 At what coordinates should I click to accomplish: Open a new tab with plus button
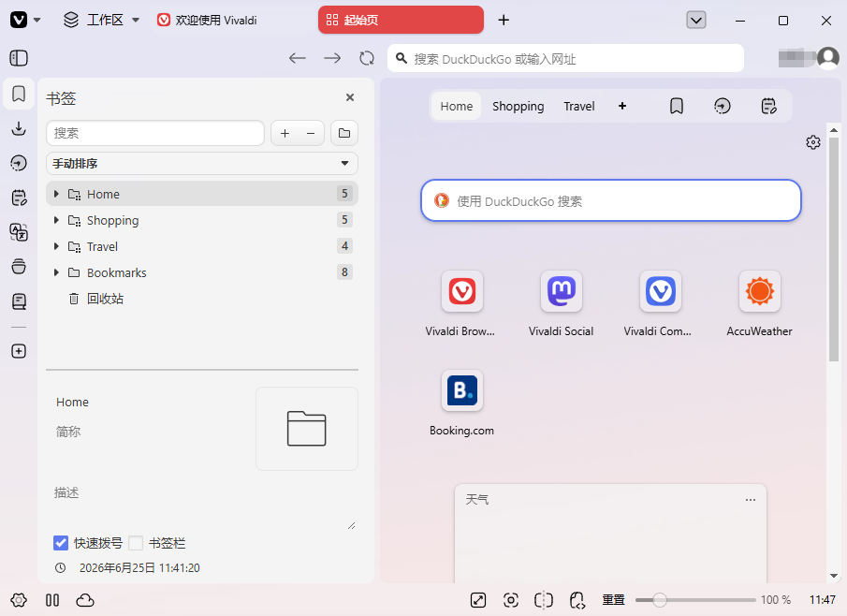tap(504, 20)
